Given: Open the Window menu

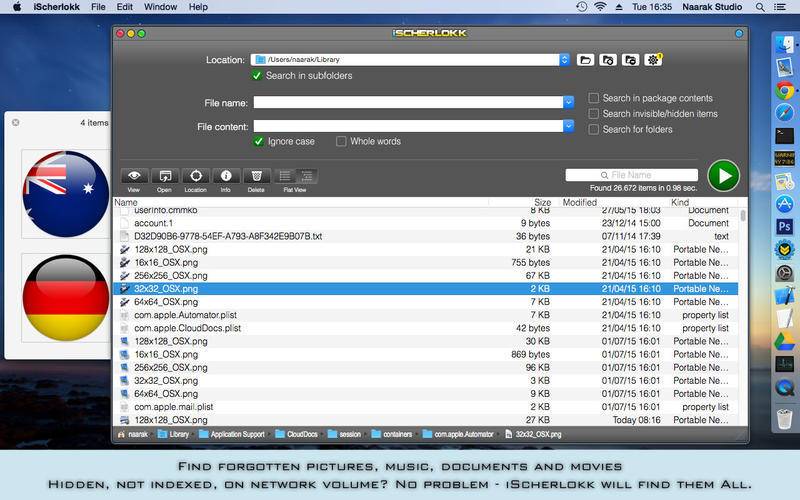Looking at the screenshot, I should [x=160, y=7].
